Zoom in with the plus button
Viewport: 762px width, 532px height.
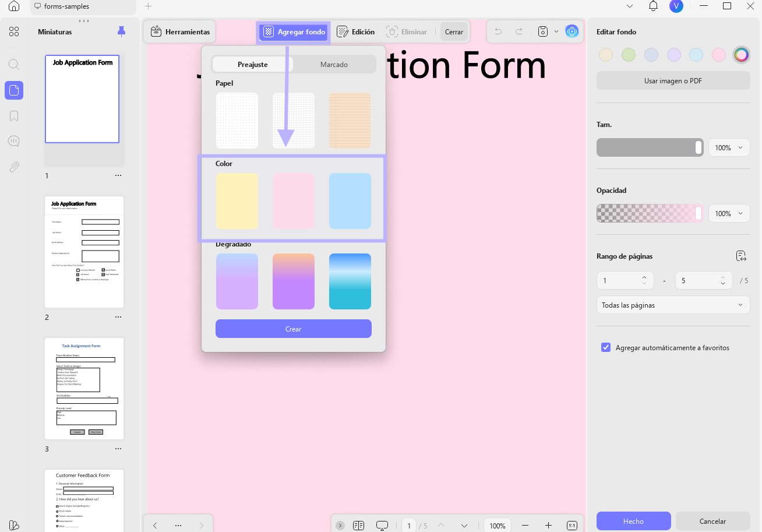(548, 526)
